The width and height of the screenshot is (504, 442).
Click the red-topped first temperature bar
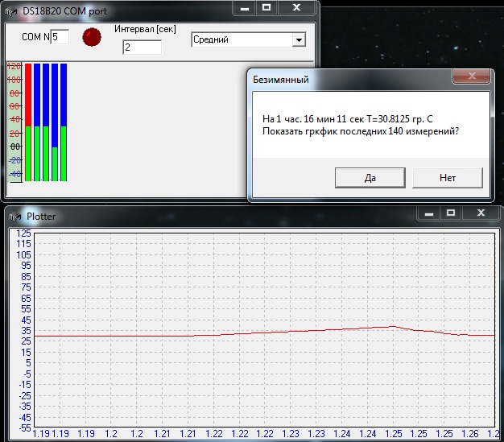tap(28, 121)
